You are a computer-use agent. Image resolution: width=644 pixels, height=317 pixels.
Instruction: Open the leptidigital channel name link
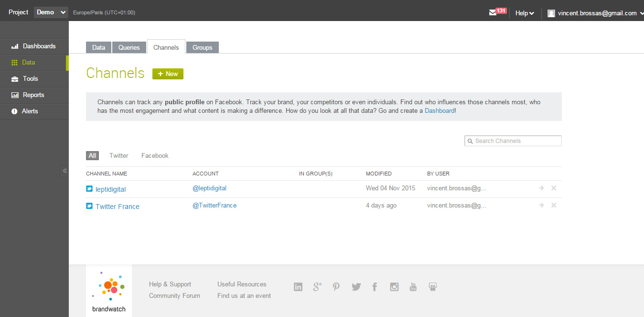(111, 189)
